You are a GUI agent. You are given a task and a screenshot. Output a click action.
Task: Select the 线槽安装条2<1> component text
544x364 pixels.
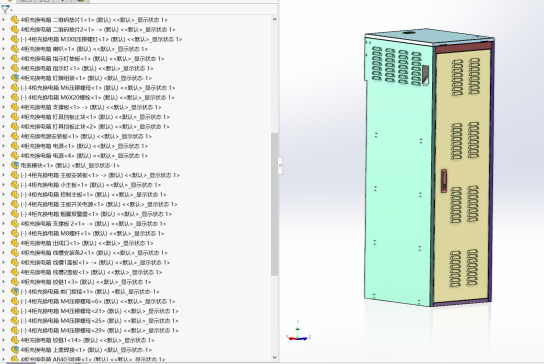pos(94,253)
